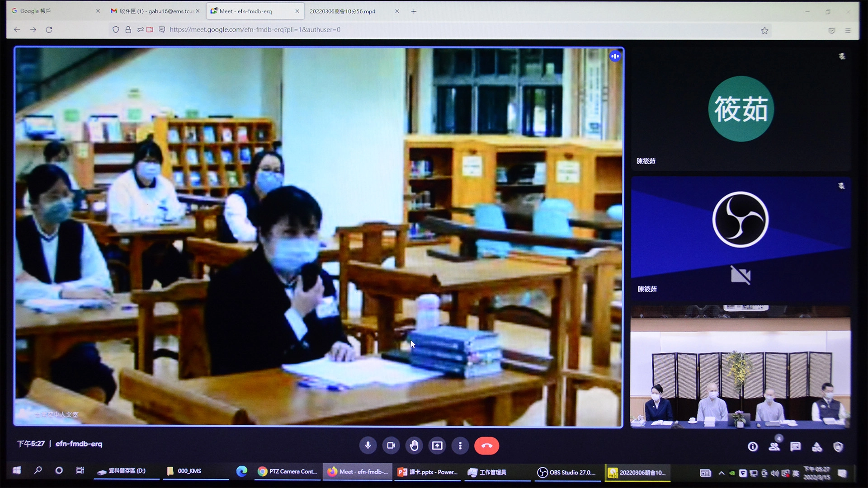
Task: Open meeting details info icon
Action: click(x=753, y=447)
